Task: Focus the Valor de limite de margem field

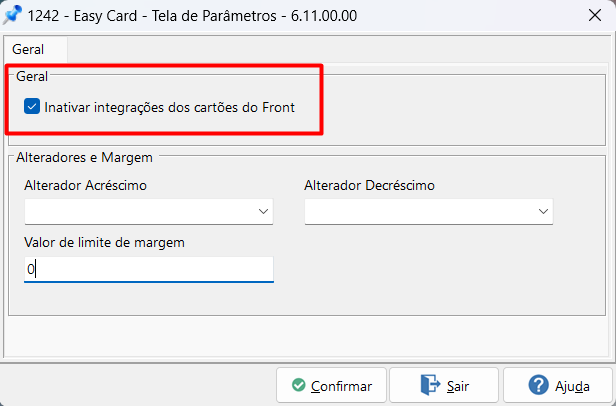Action: coord(148,269)
